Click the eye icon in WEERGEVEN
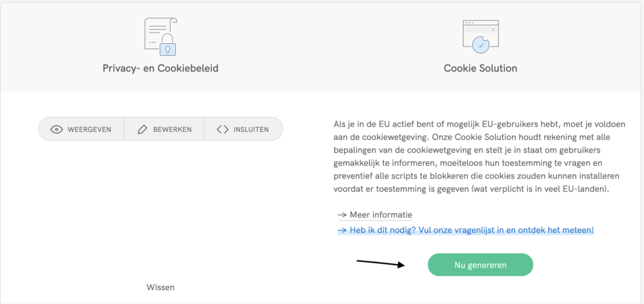 [x=57, y=130]
